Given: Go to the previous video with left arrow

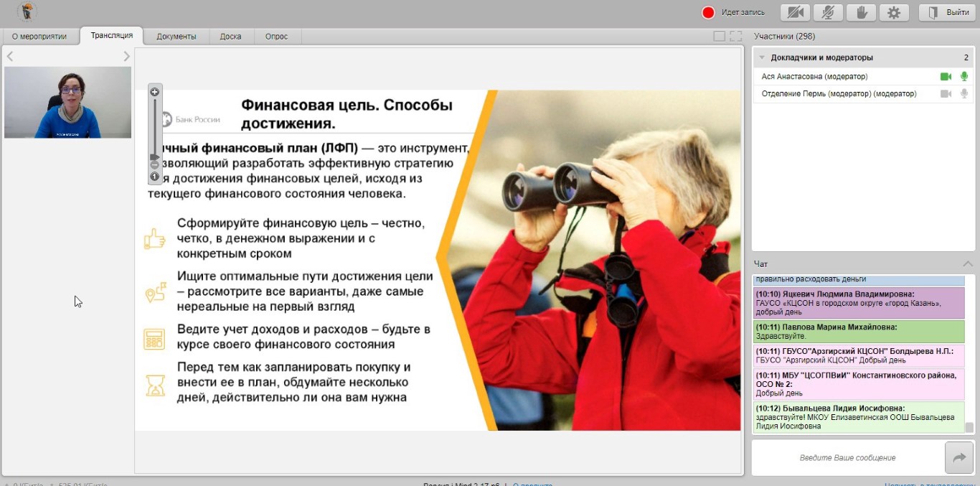Looking at the screenshot, I should tap(10, 56).
